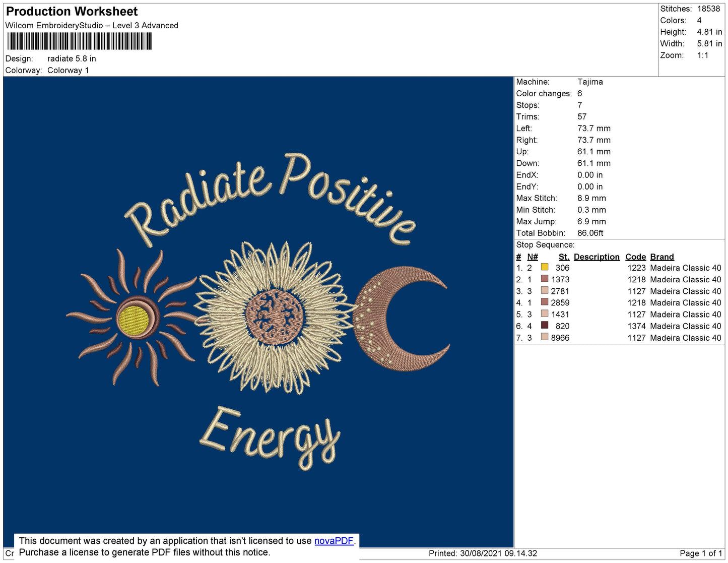The height and width of the screenshot is (563, 728).
Task: Click thread code 1374 in stop 6
Action: pos(637,326)
